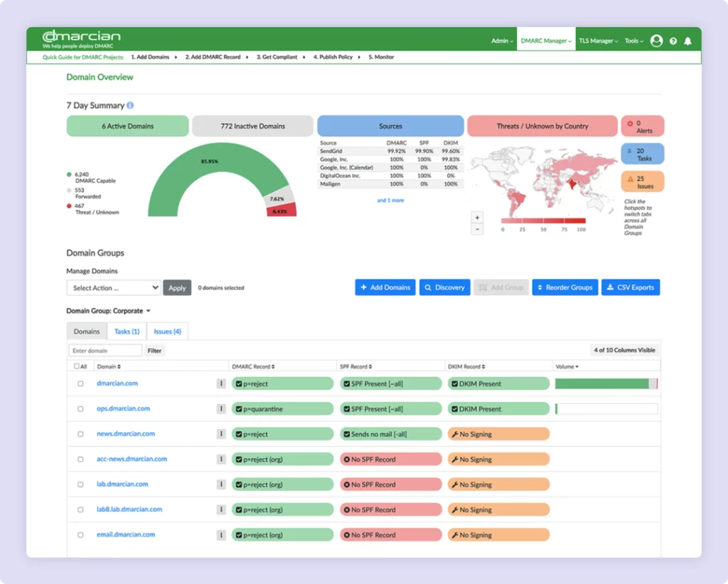Select the 772 Inactive Domains tab
Image resolution: width=728 pixels, height=584 pixels.
[x=252, y=126]
